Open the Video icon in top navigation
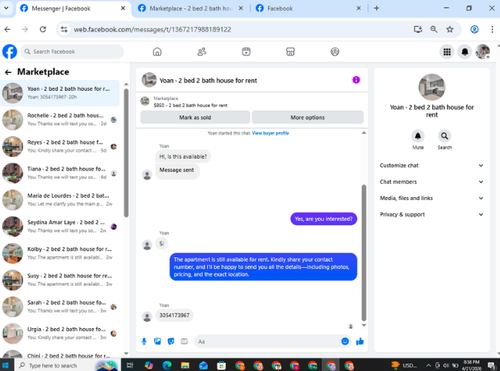This screenshot has height=371, width=500. (246, 52)
